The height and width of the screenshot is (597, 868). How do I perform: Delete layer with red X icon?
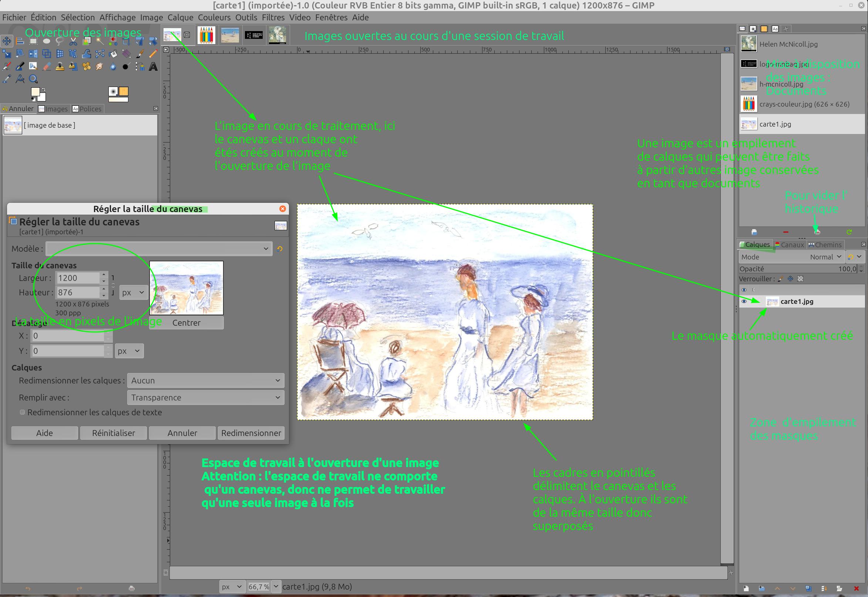click(x=857, y=588)
